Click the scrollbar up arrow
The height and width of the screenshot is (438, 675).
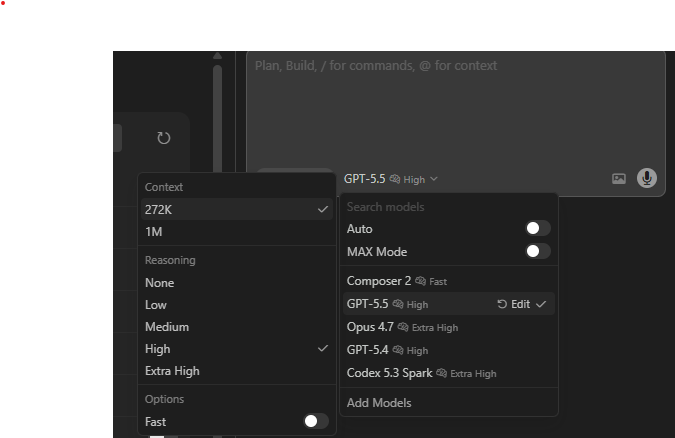[x=217, y=56]
